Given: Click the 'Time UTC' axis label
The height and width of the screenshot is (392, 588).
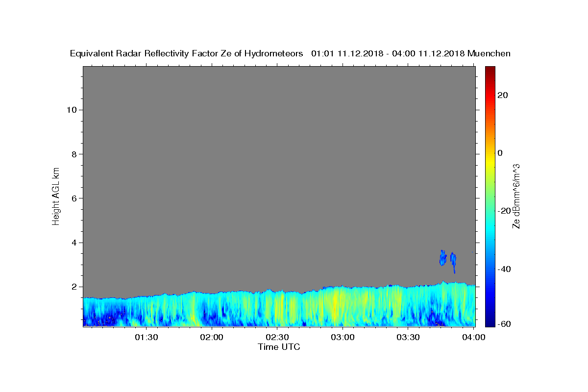Looking at the screenshot, I should click(279, 347).
